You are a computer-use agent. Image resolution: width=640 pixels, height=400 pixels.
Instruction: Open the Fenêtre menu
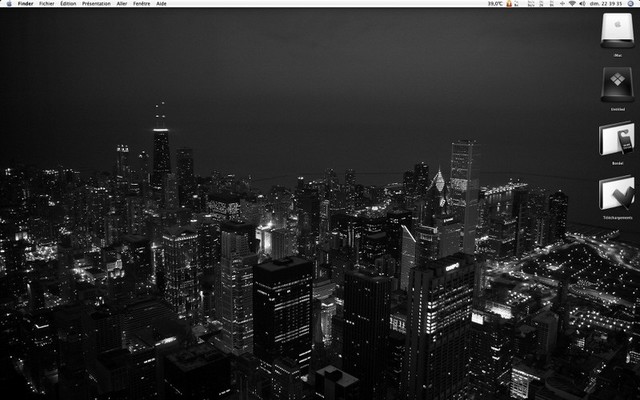142,3
